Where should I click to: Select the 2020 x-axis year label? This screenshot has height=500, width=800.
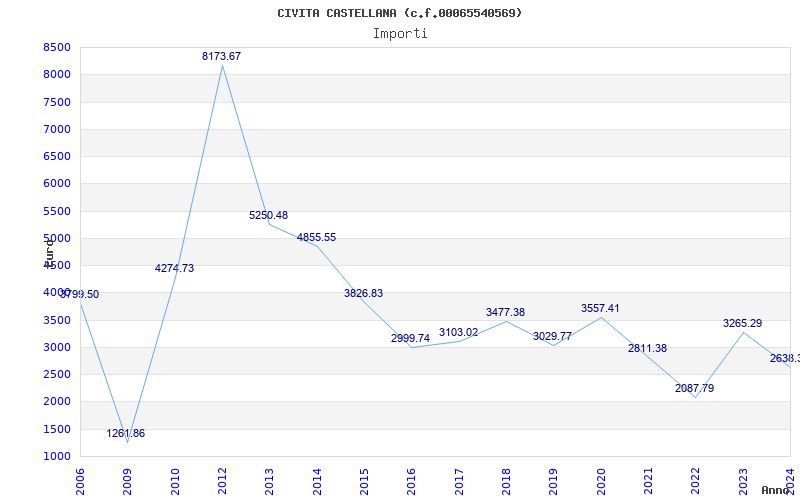click(601, 482)
